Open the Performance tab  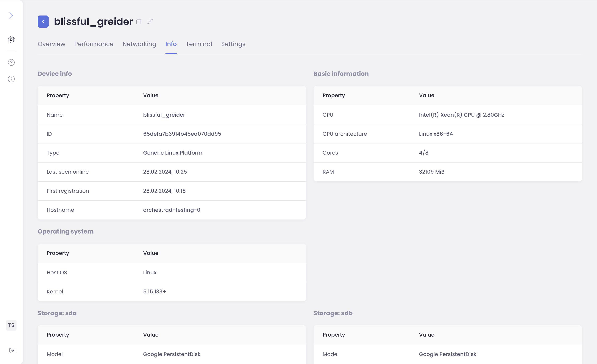click(x=94, y=44)
